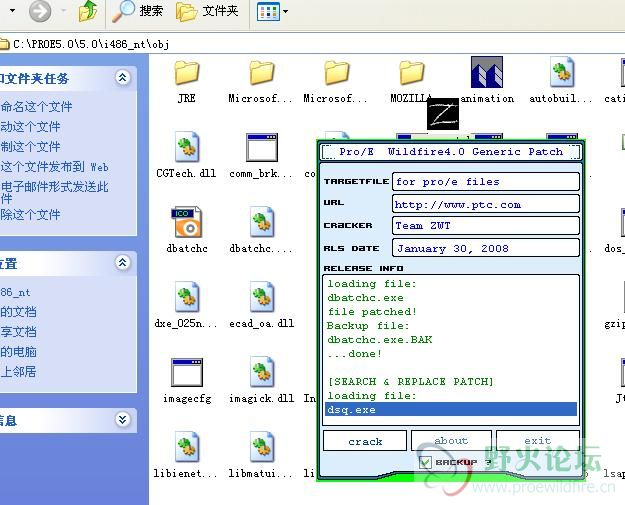Open Shared Documents (享文档) link
This screenshot has width=625, height=505.
pyautogui.click(x=18, y=332)
